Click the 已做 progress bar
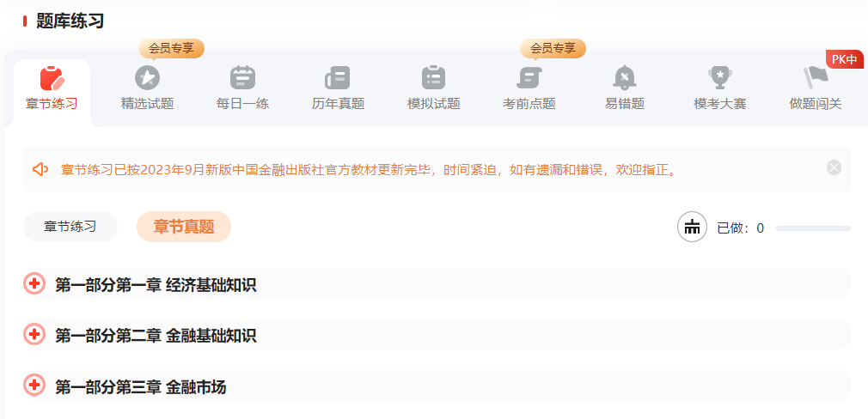868x419 pixels. 812,228
